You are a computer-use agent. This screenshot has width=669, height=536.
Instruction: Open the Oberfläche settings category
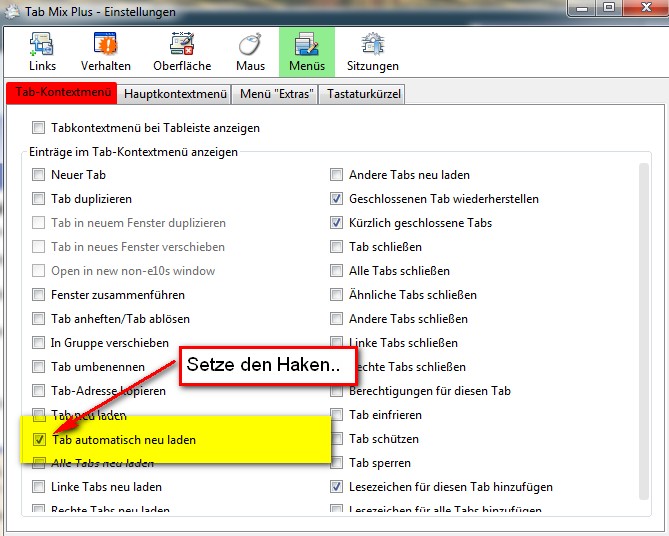pyautogui.click(x=182, y=52)
